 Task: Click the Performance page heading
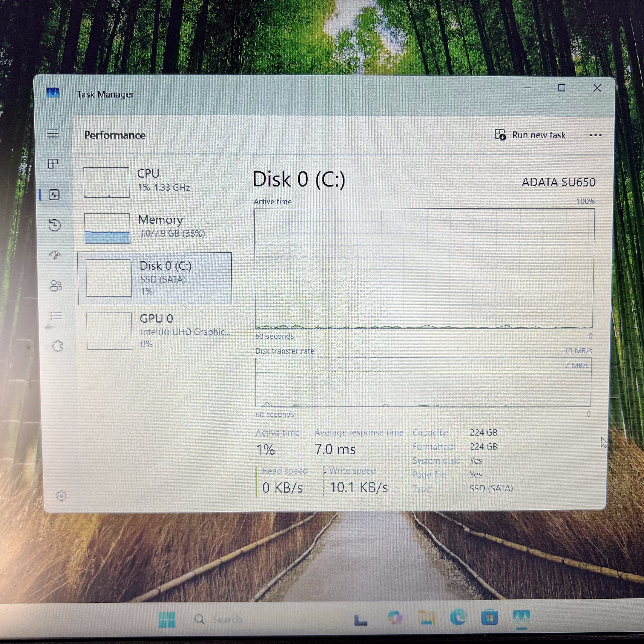point(115,135)
